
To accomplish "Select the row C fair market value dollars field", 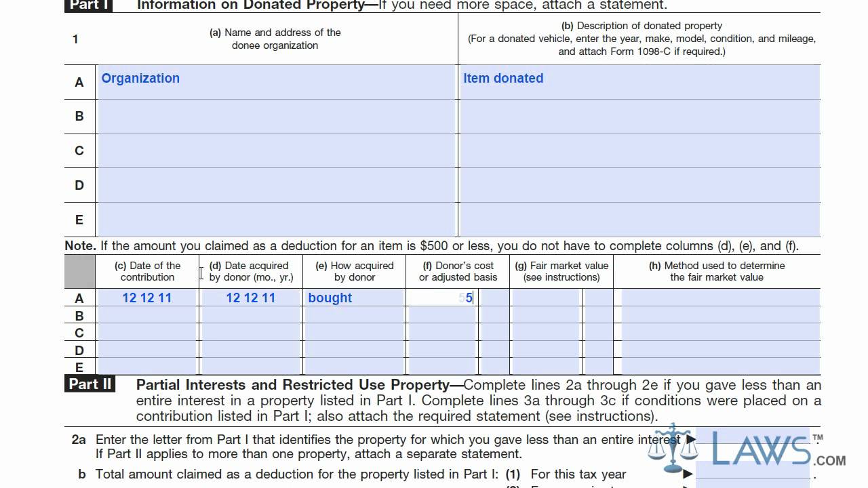I will pos(546,333).
